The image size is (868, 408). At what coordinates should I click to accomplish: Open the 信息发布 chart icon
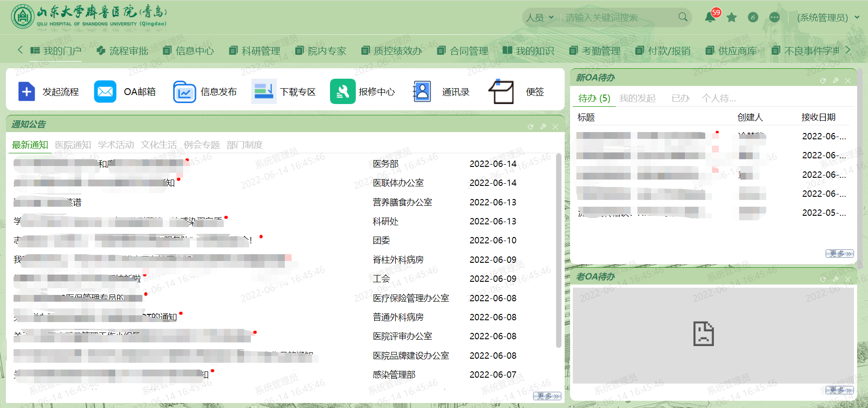click(x=184, y=92)
